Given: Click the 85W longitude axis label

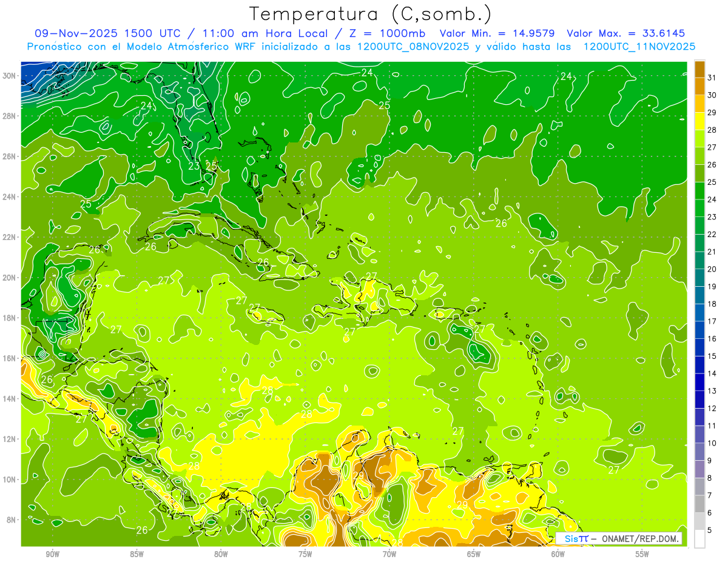Looking at the screenshot, I should coord(136,554).
